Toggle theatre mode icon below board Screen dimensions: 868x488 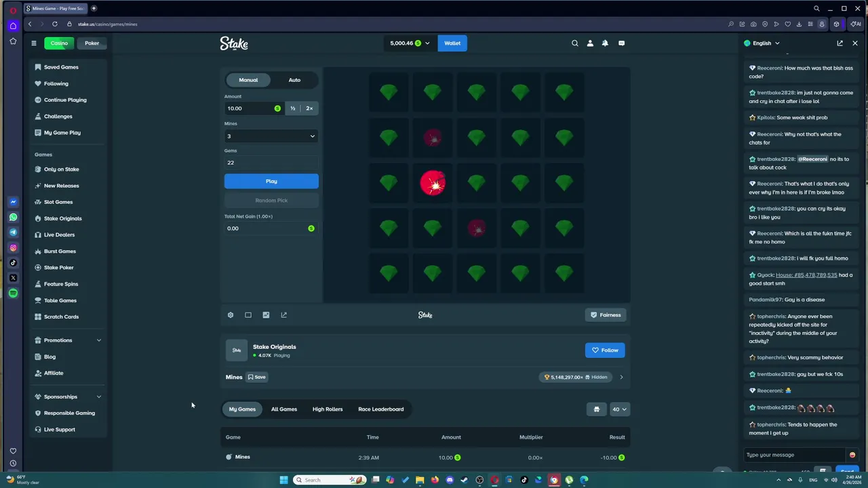[248, 315]
